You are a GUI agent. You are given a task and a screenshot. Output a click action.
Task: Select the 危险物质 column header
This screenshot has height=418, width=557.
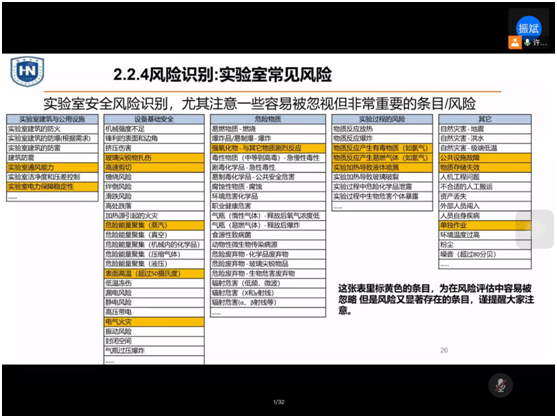268,119
